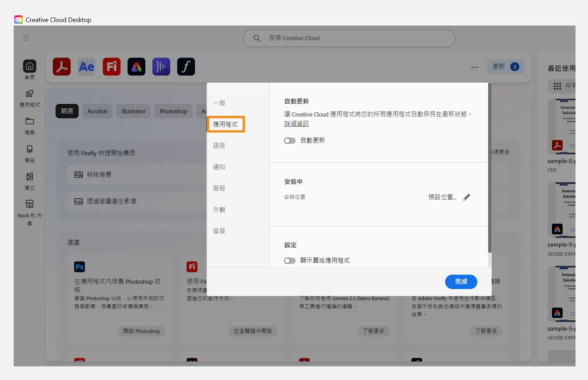Click the 完成 done button
The width and height of the screenshot is (588, 380).
tap(461, 282)
